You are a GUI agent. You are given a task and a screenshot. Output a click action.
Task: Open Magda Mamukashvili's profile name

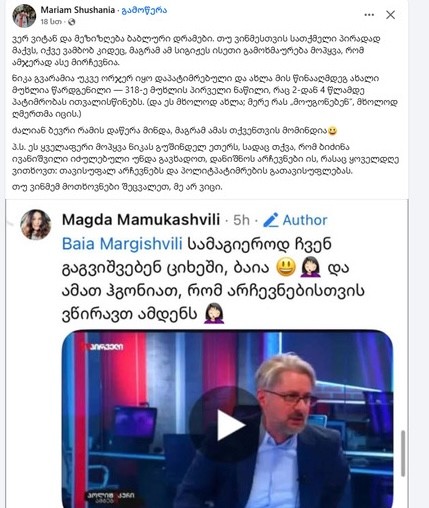click(141, 220)
